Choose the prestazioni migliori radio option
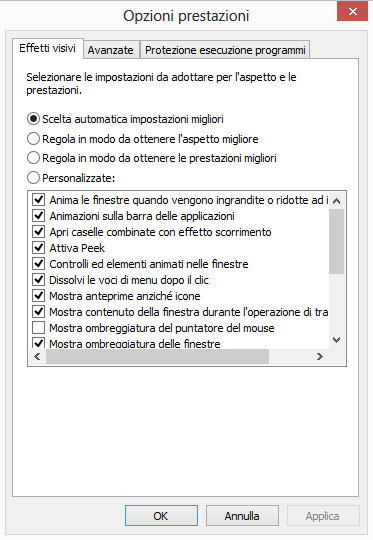 click(33, 158)
